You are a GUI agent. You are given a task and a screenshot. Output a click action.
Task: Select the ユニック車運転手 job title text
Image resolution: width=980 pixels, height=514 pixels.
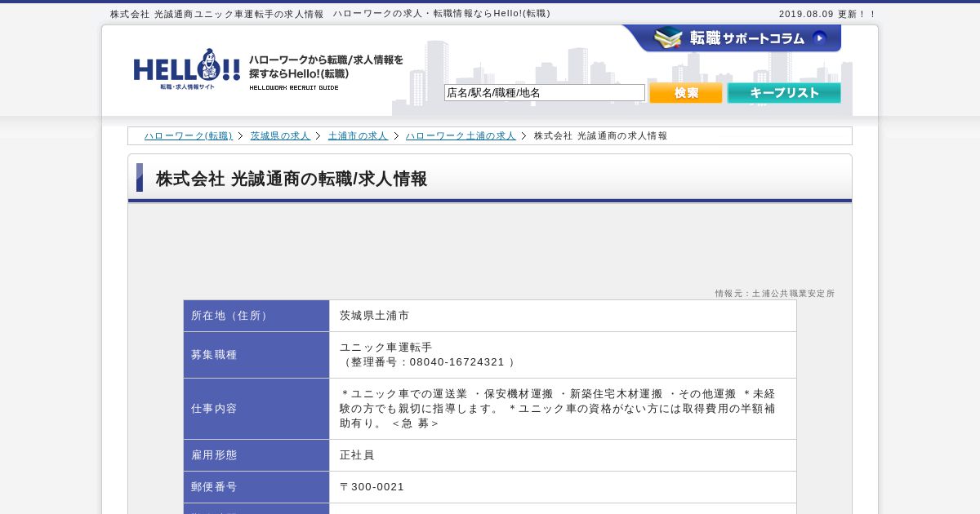(x=386, y=348)
